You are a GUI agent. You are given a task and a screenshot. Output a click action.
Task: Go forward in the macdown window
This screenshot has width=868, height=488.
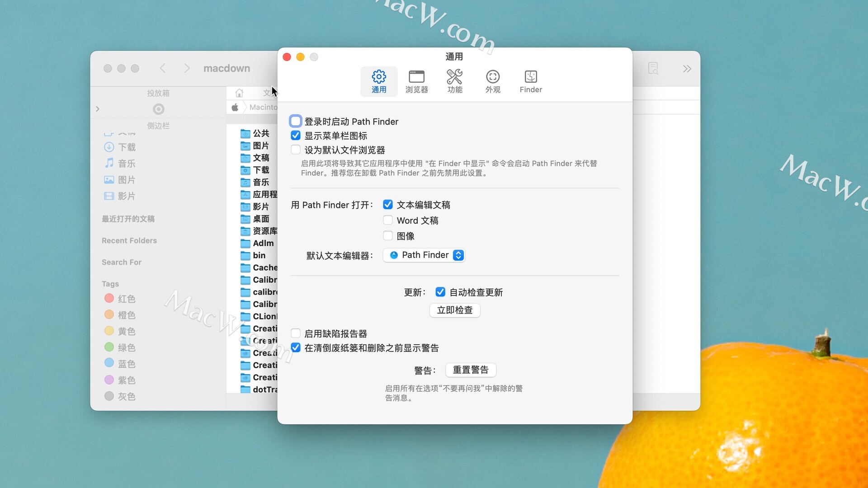click(187, 68)
